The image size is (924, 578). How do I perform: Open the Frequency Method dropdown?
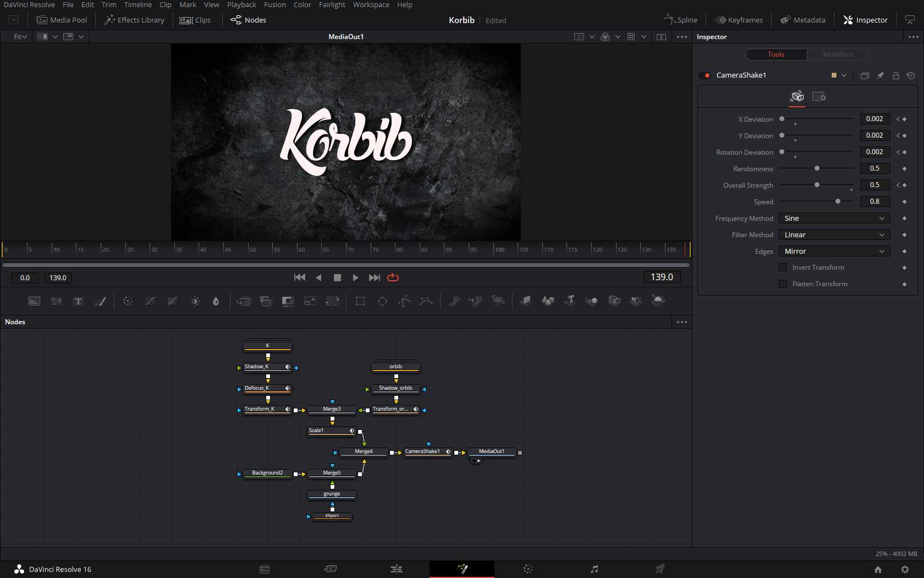[834, 218]
